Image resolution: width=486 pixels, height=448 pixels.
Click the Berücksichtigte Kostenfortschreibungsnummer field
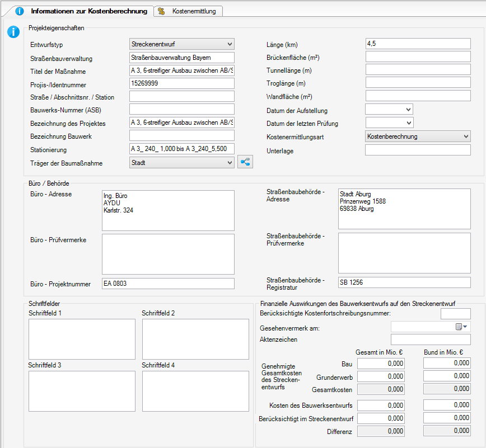click(x=456, y=314)
